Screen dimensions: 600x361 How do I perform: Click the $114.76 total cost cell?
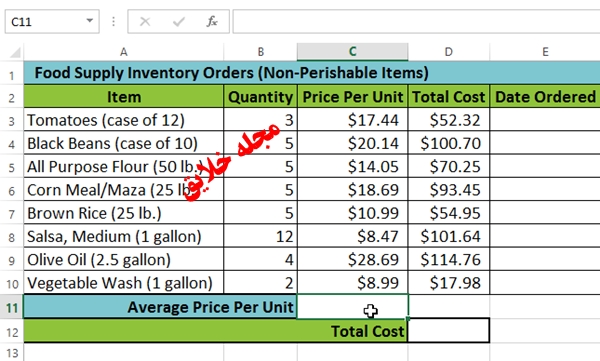point(449,260)
